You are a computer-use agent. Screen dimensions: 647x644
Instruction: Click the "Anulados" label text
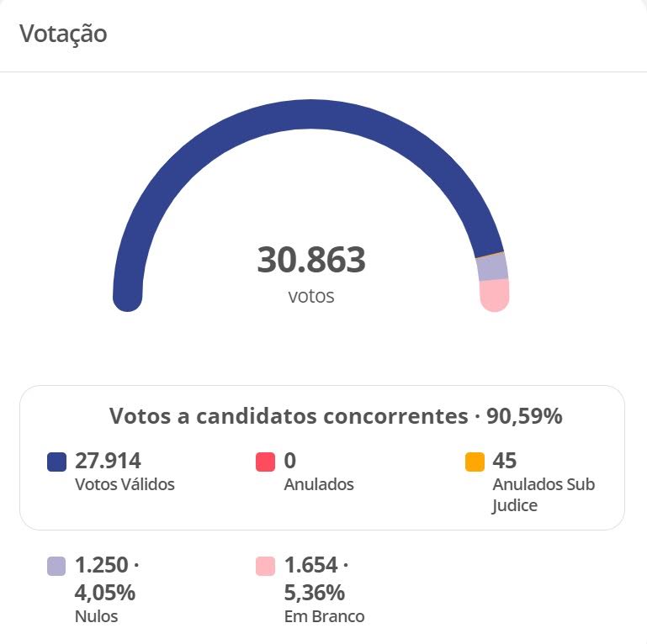tap(319, 484)
